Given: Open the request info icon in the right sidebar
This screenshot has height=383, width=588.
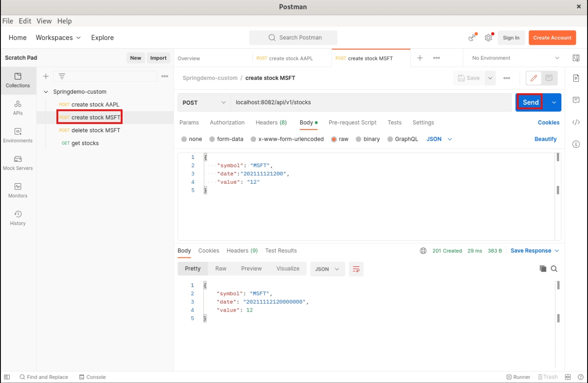Looking at the screenshot, I should tap(576, 144).
